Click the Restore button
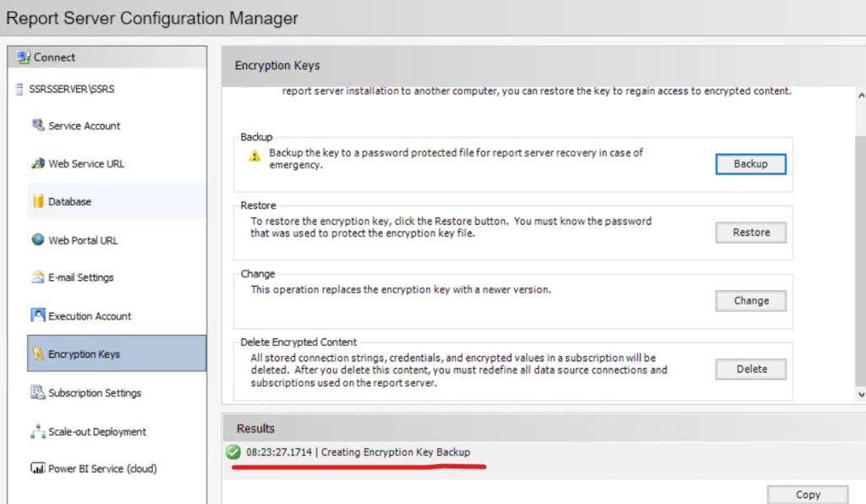This screenshot has height=504, width=866. pyautogui.click(x=751, y=233)
